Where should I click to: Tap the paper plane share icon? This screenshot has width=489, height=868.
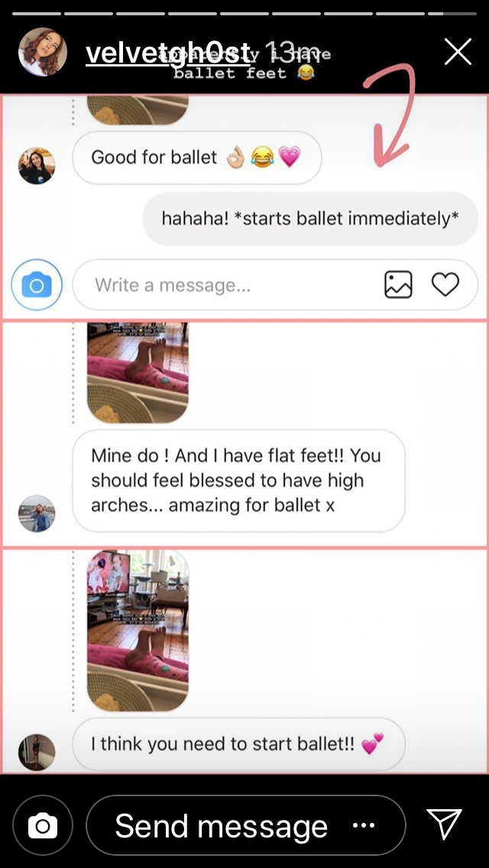tap(444, 824)
